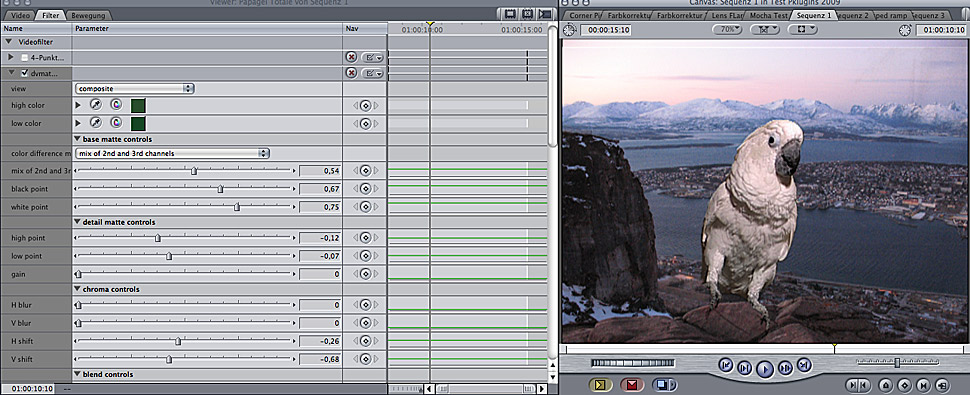Image resolution: width=970 pixels, height=395 pixels.
Task: Expand the low color HSB controls
Action: [x=78, y=124]
